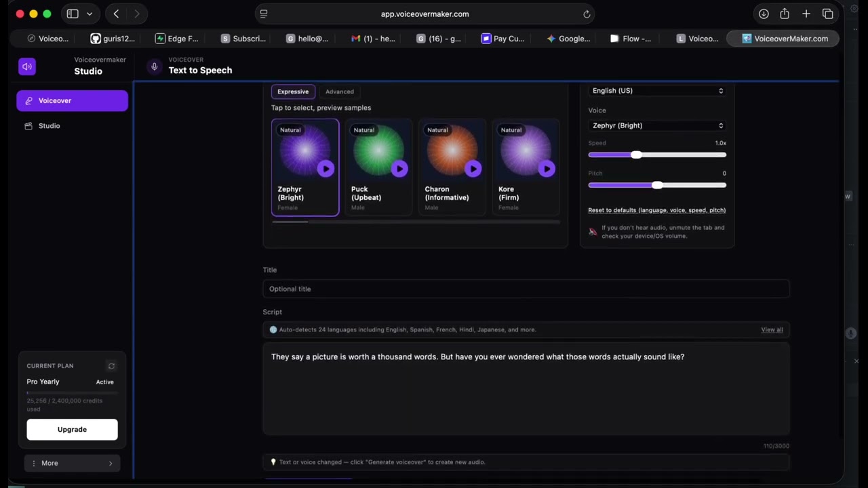Click the Upgrade button
Viewport: 868px width, 488px height.
click(72, 429)
